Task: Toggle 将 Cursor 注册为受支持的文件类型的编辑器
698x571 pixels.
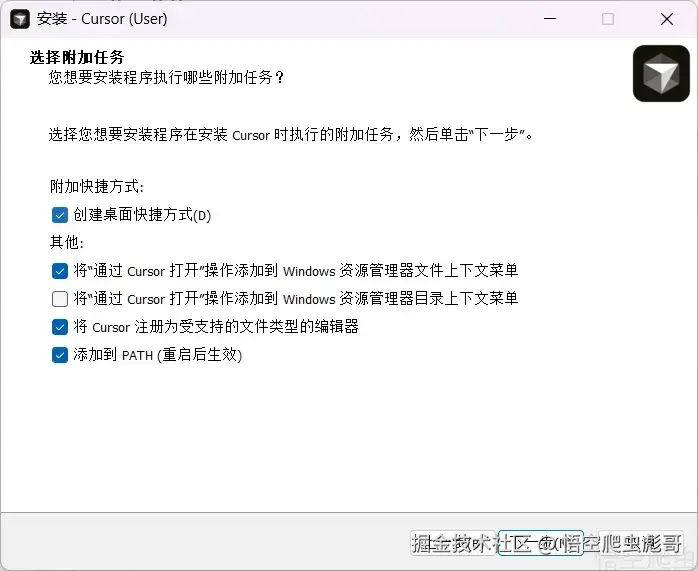Action: 60,327
